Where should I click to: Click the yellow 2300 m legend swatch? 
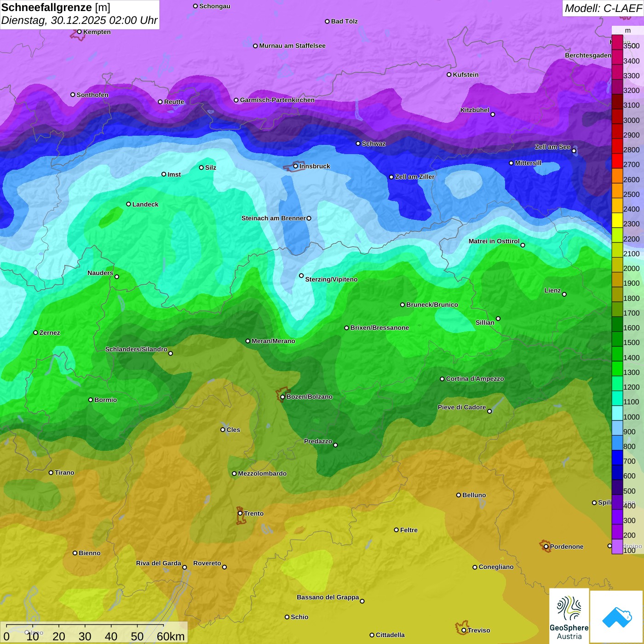[617, 220]
